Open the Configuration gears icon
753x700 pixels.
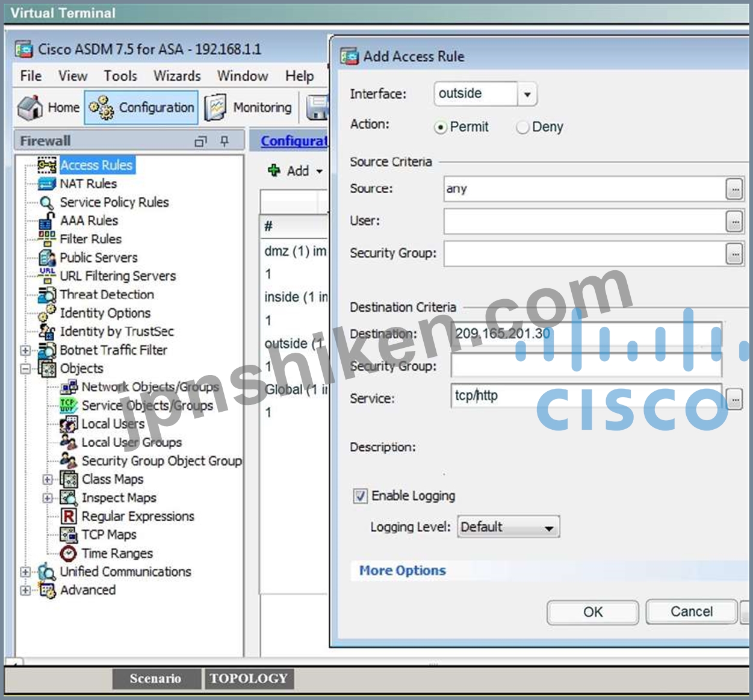(x=101, y=108)
